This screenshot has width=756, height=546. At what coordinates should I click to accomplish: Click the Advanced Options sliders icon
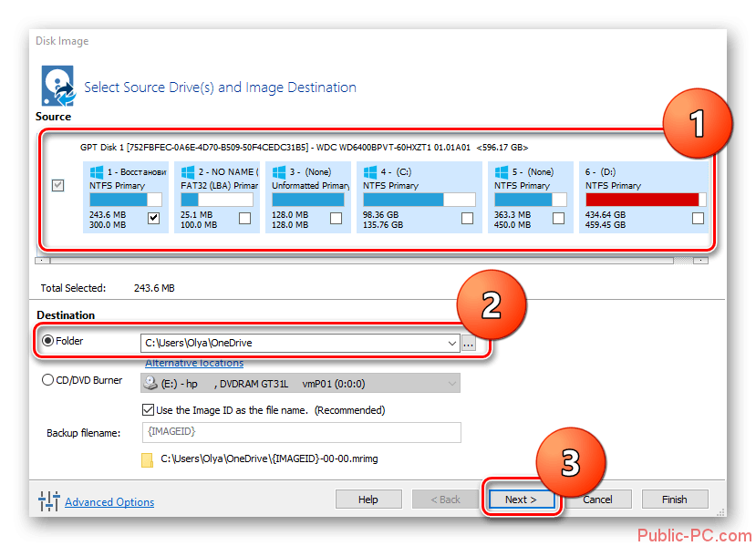[x=48, y=501]
